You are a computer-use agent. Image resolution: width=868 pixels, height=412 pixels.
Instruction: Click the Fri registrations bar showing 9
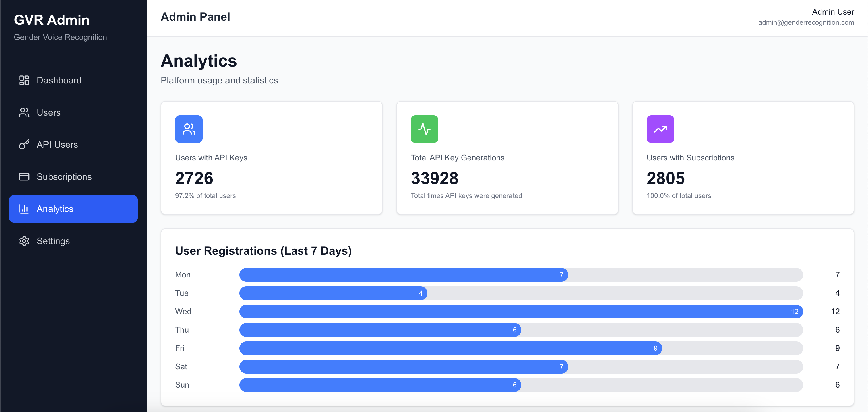450,348
